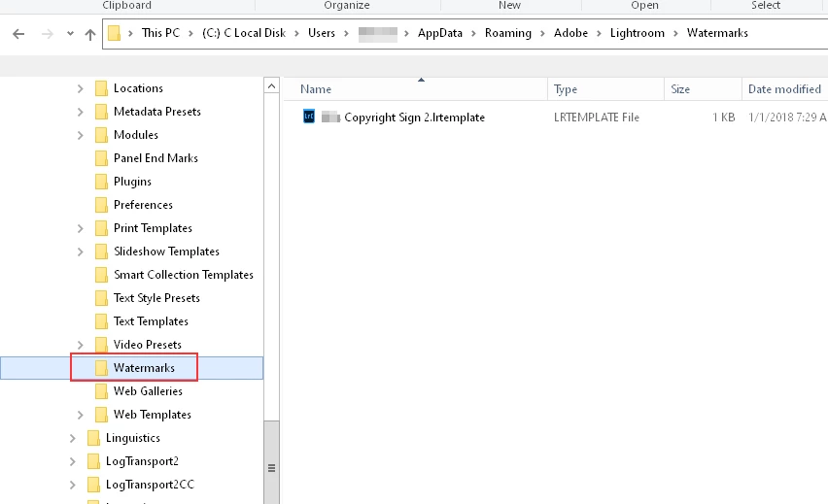Click the Lightroom template file icon
This screenshot has width=828, height=504.
click(309, 117)
